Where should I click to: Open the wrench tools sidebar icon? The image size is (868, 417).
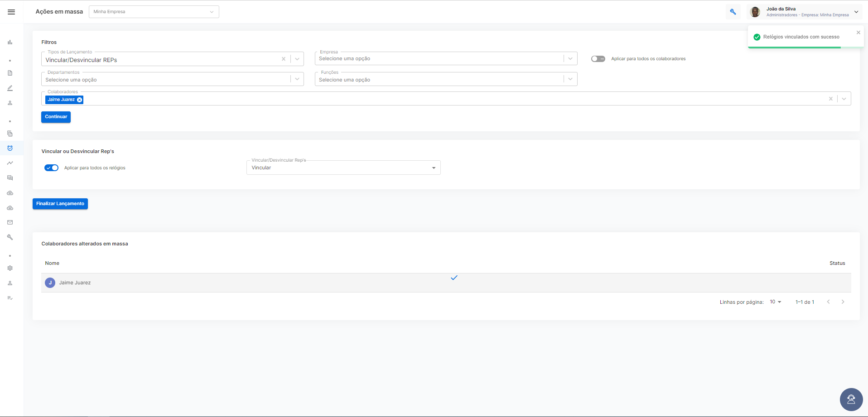coord(10,237)
